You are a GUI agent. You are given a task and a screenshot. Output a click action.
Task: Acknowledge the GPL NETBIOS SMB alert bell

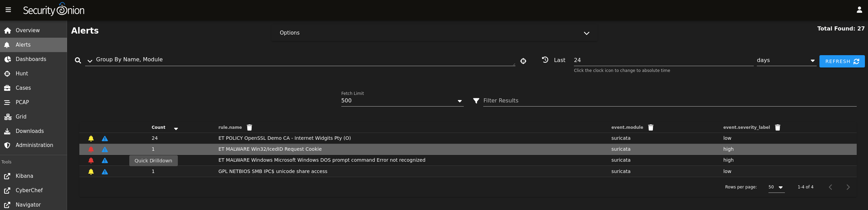point(91,172)
